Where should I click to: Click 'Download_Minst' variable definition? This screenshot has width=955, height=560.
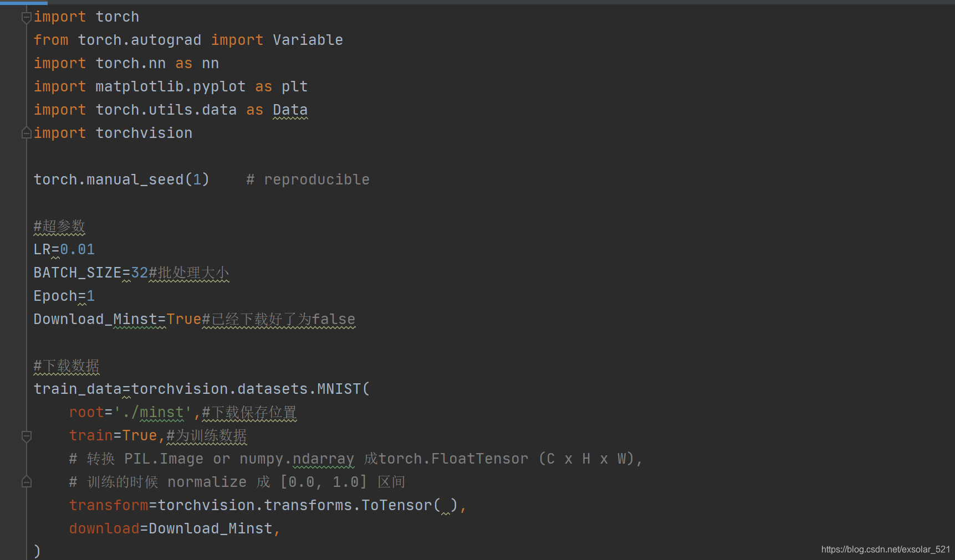tap(95, 320)
